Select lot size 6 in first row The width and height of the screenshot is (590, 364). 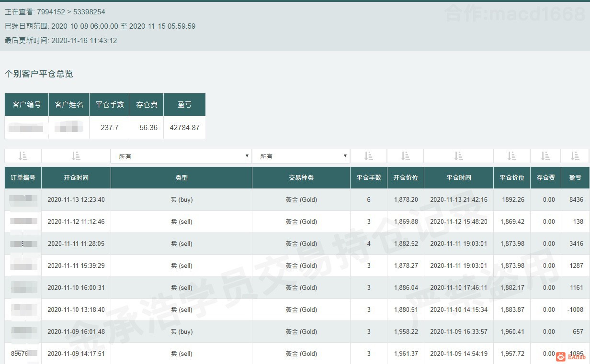click(x=369, y=199)
